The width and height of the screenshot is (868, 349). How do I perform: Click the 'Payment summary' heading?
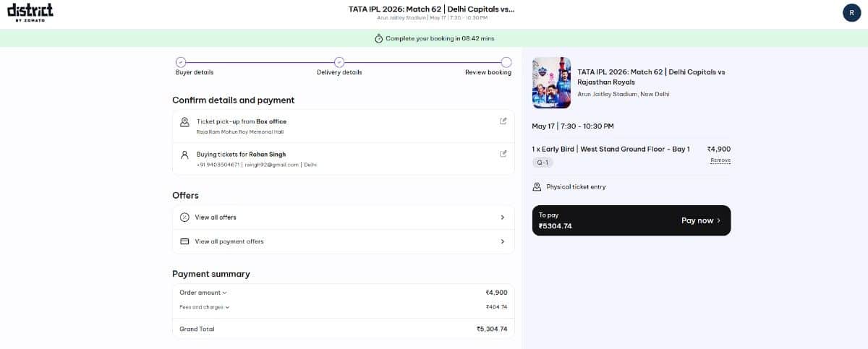[x=210, y=274]
